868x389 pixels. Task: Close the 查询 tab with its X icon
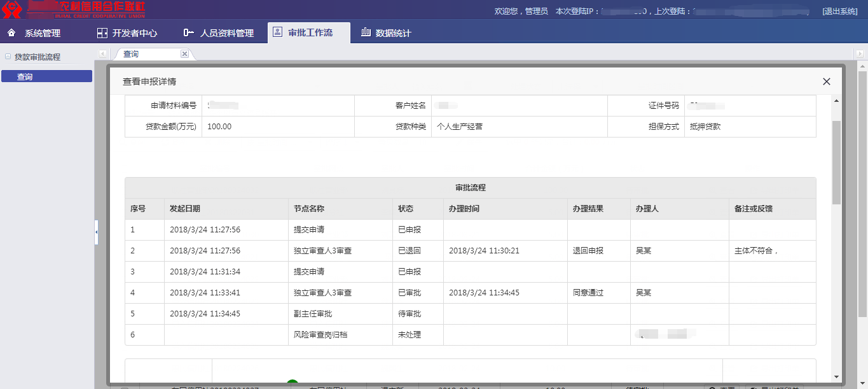[184, 54]
